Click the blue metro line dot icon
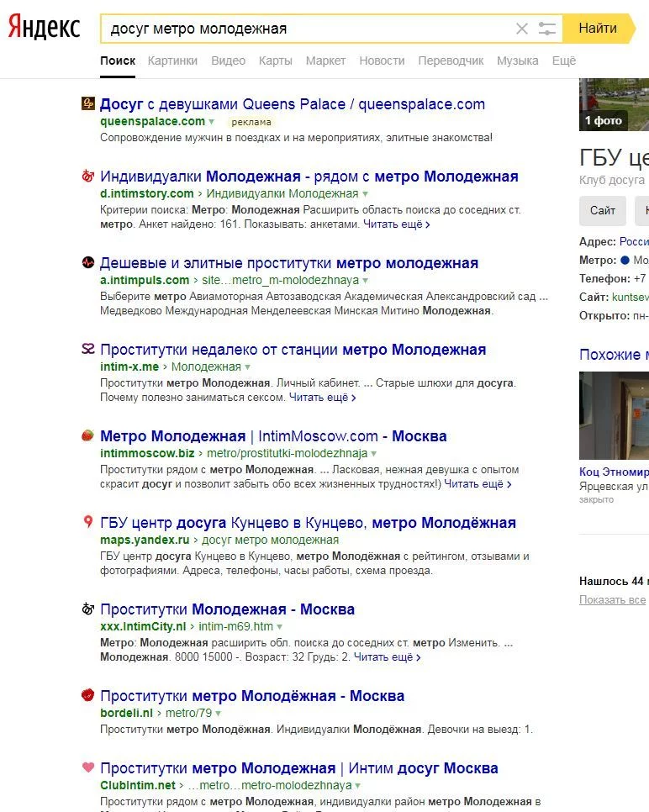The image size is (649, 812). [625, 260]
